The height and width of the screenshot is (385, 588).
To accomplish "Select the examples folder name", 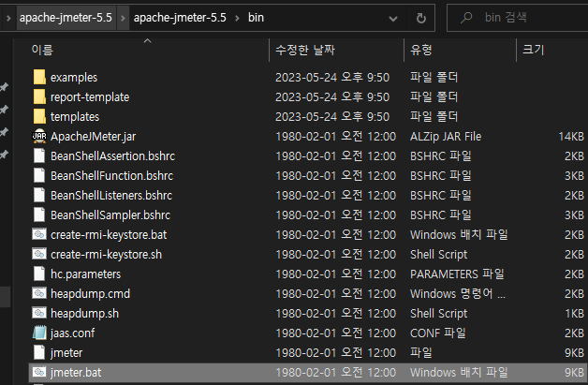I will (x=74, y=78).
